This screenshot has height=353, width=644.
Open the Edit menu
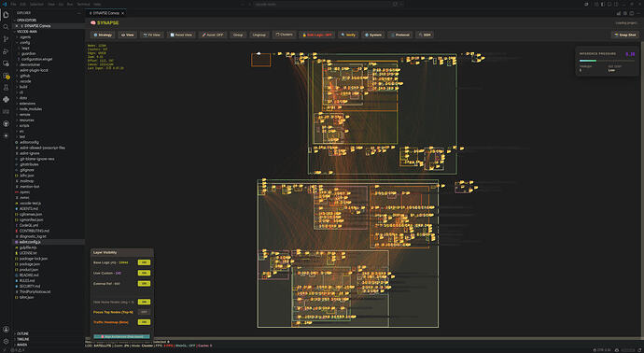click(24, 4)
